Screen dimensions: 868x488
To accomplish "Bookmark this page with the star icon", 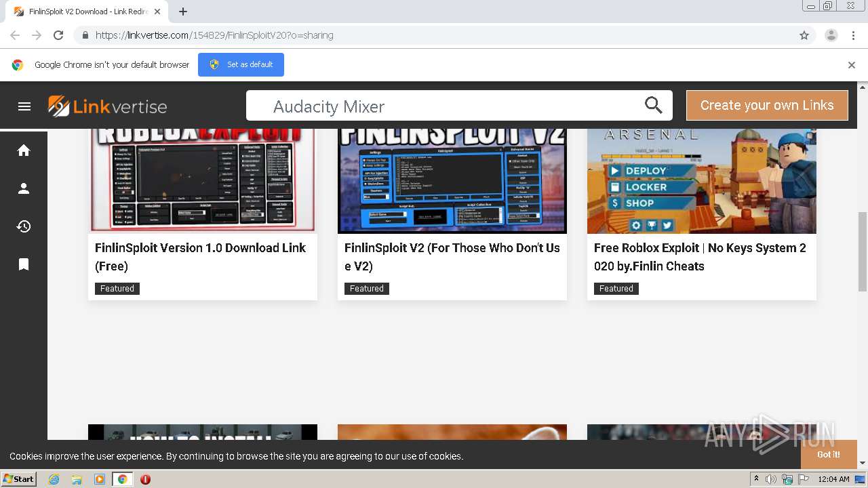I will click(804, 35).
